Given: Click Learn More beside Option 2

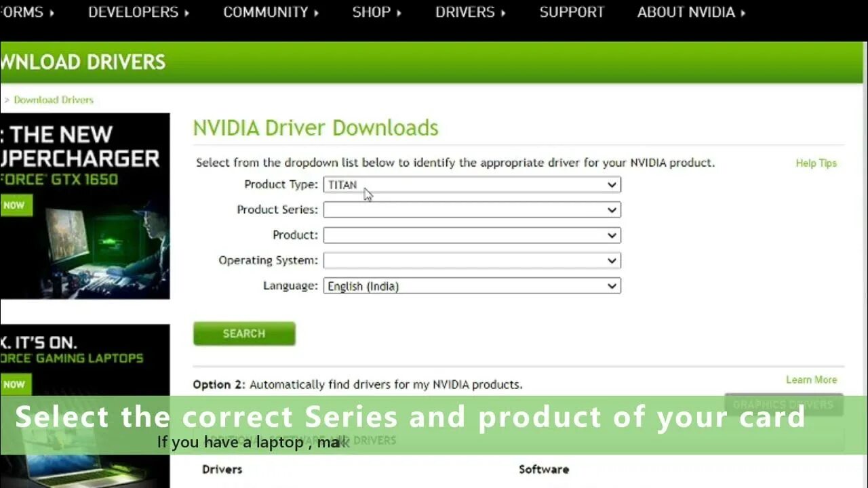Looking at the screenshot, I should [x=811, y=380].
